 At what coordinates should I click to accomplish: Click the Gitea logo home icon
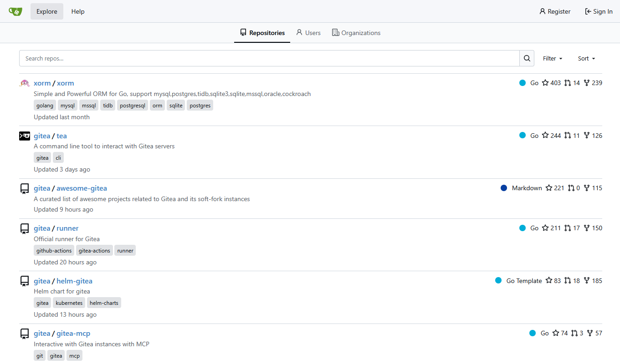pos(15,11)
